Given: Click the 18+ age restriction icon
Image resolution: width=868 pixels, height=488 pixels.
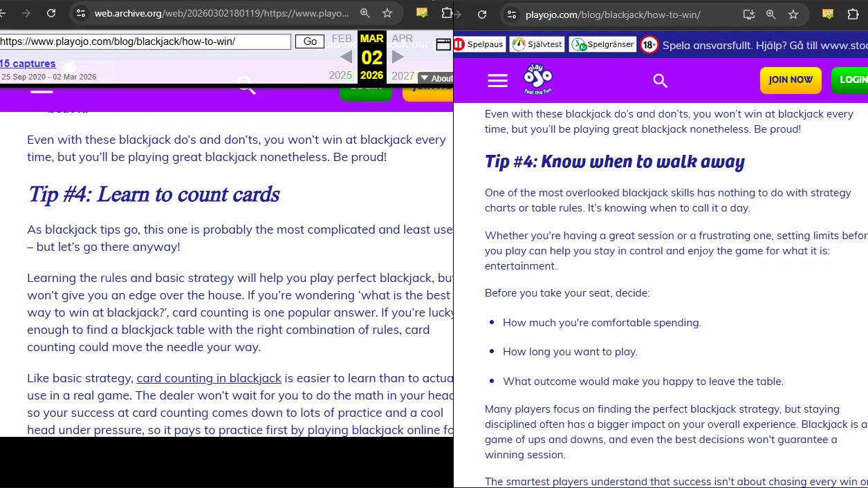Looking at the screenshot, I should (x=649, y=45).
